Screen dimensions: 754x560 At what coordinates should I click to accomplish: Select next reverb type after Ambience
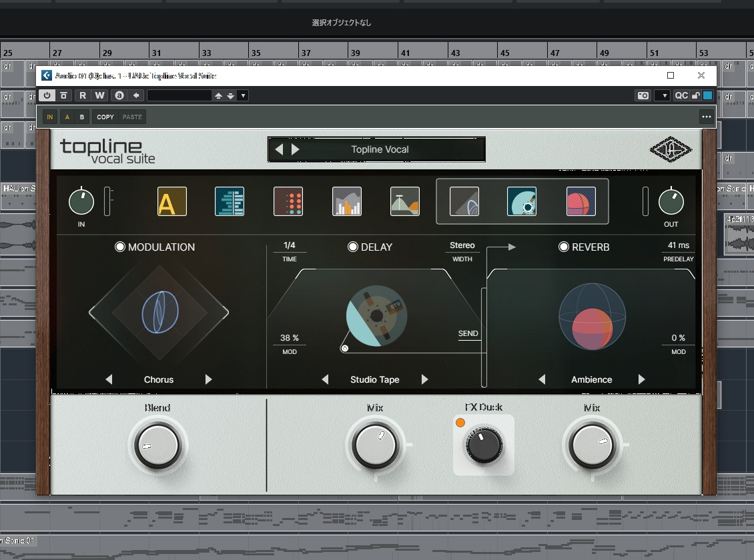641,379
